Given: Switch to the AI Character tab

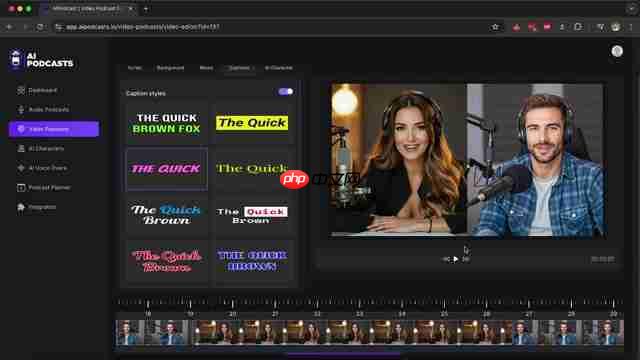Looking at the screenshot, I should point(278,68).
